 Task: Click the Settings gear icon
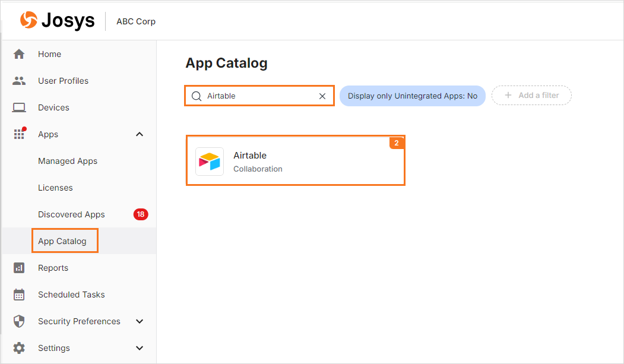[x=19, y=348]
